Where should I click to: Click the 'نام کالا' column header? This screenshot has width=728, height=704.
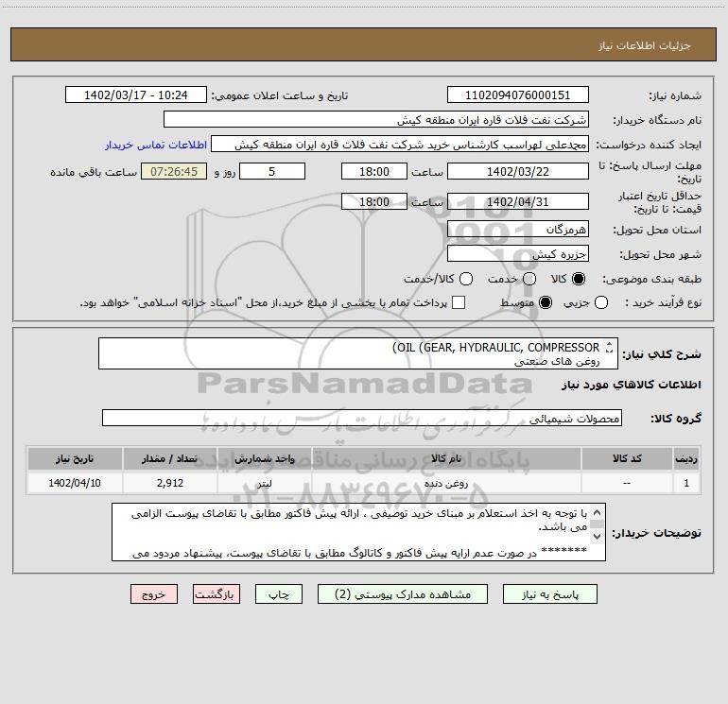446,458
